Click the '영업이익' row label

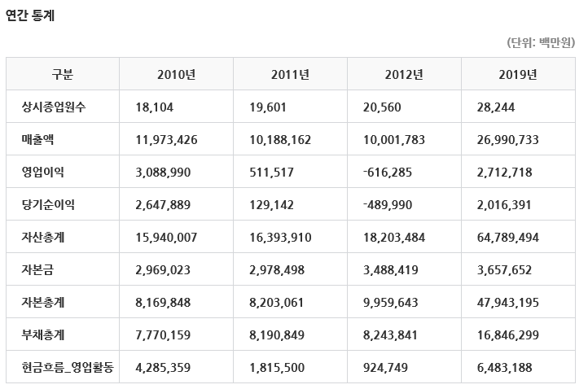42,172
